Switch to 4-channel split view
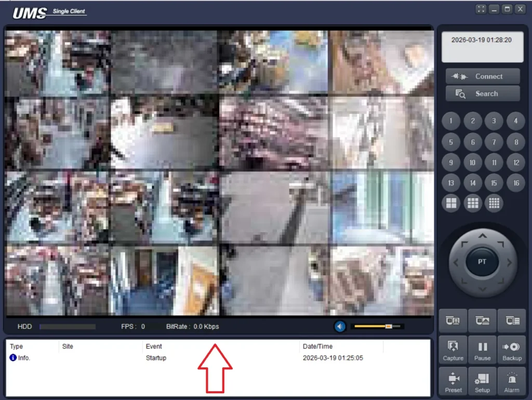The height and width of the screenshot is (400, 532). (x=451, y=203)
